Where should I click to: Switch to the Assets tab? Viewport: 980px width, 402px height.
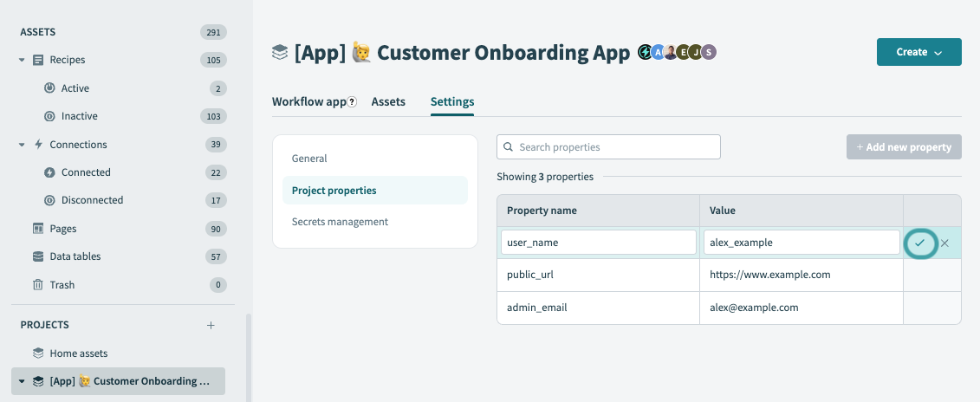pyautogui.click(x=388, y=102)
